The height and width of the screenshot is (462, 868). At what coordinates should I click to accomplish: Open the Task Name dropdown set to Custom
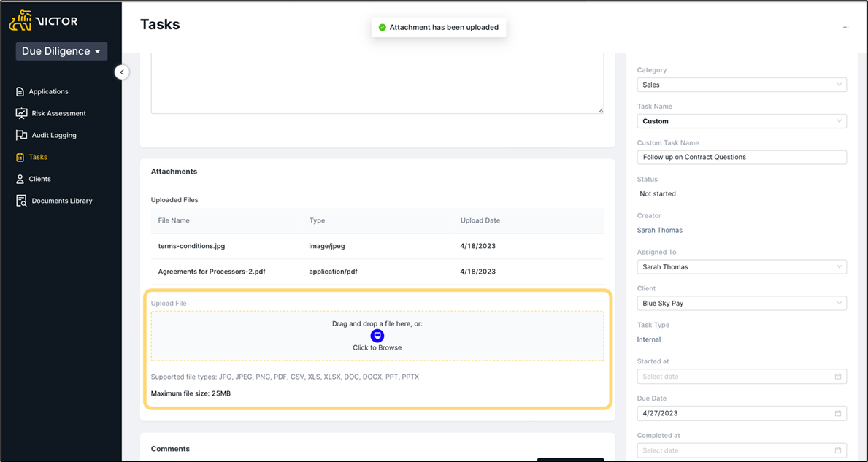click(742, 121)
